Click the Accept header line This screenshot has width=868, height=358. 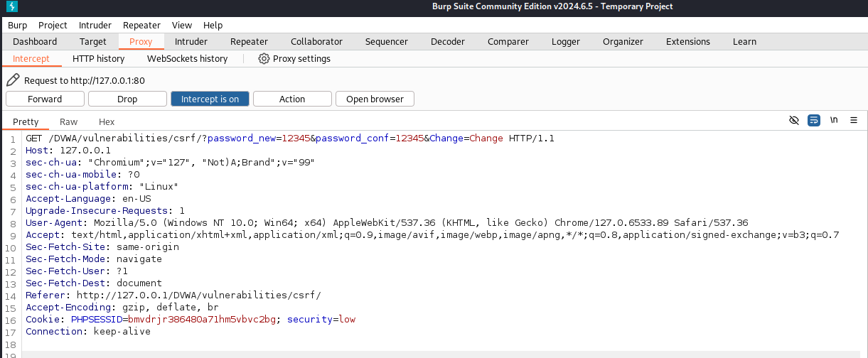coord(432,234)
